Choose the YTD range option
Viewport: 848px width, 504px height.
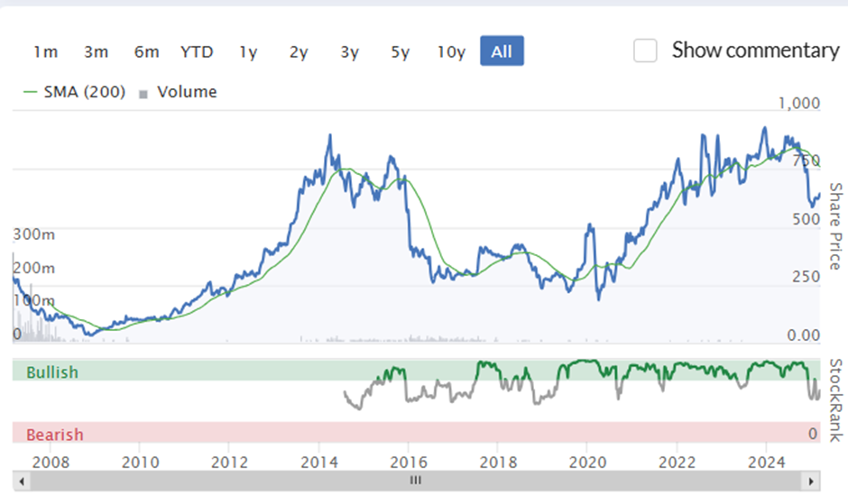[197, 51]
